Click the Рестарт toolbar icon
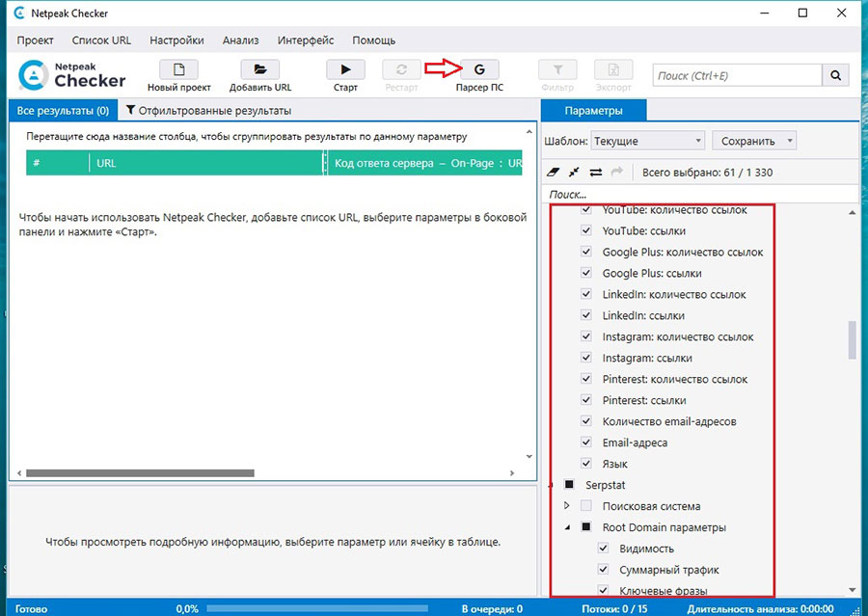The image size is (868, 616). pyautogui.click(x=401, y=69)
